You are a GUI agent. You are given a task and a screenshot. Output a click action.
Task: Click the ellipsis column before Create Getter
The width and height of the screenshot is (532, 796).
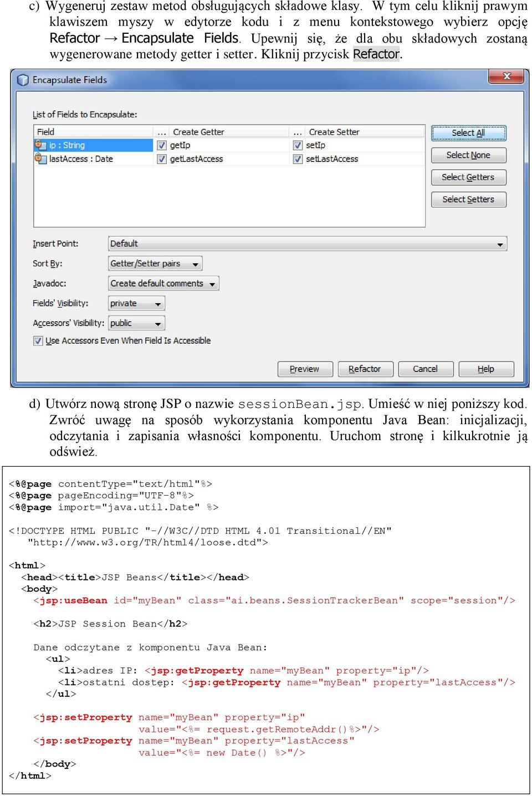161,132
